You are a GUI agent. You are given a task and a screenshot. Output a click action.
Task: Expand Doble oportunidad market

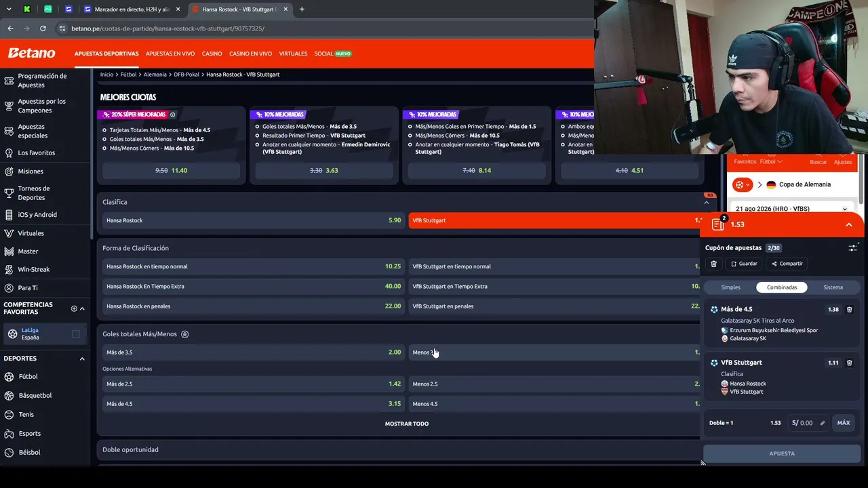pos(400,449)
